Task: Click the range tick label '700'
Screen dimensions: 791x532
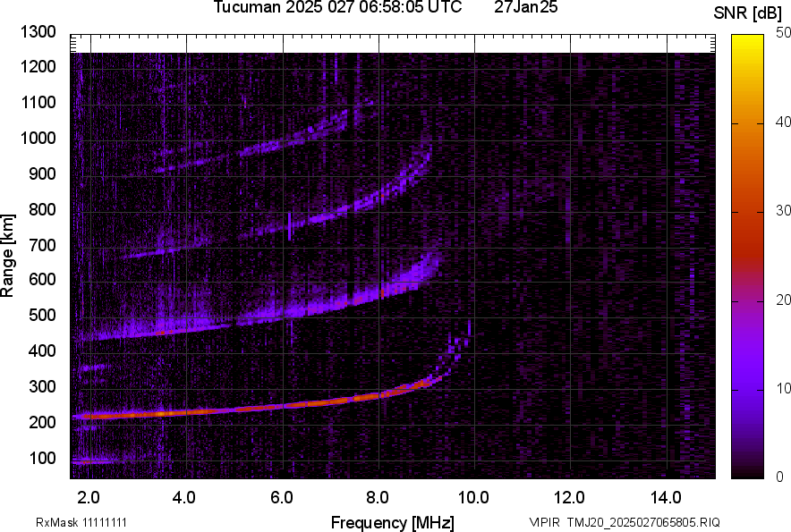Action: pyautogui.click(x=42, y=245)
